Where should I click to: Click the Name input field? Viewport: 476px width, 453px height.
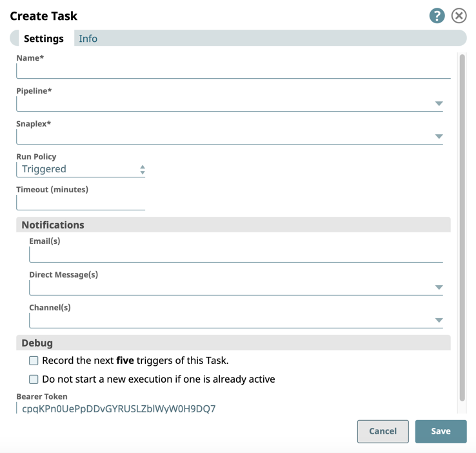coord(232,71)
